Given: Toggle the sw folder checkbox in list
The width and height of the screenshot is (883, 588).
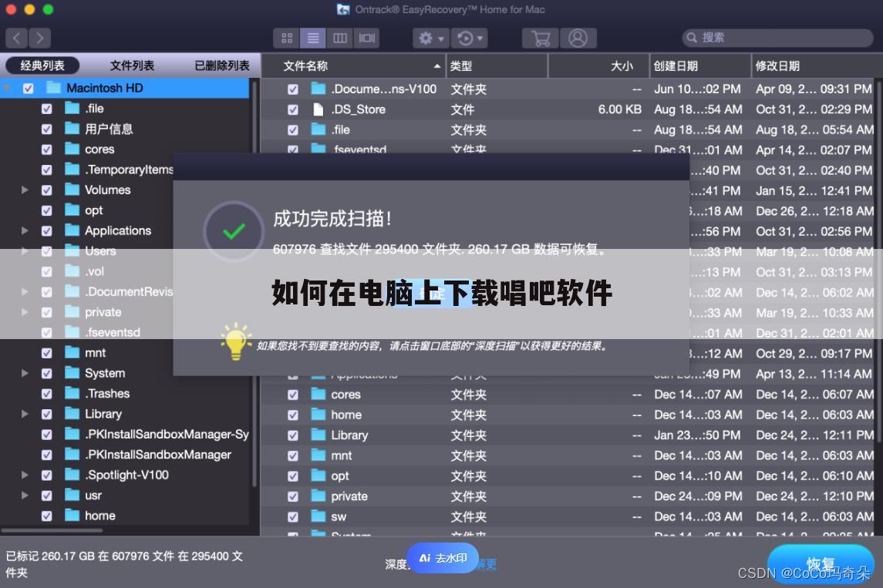Looking at the screenshot, I should point(293,517).
